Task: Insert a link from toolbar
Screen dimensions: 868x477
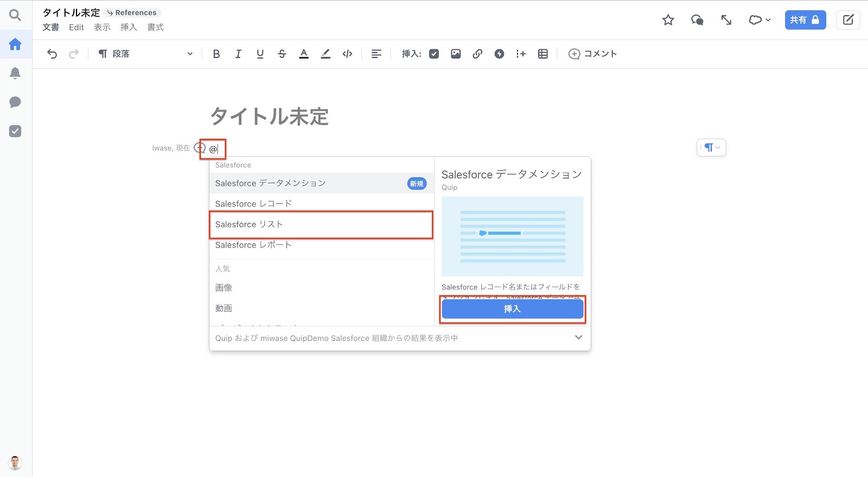Action: (x=477, y=54)
